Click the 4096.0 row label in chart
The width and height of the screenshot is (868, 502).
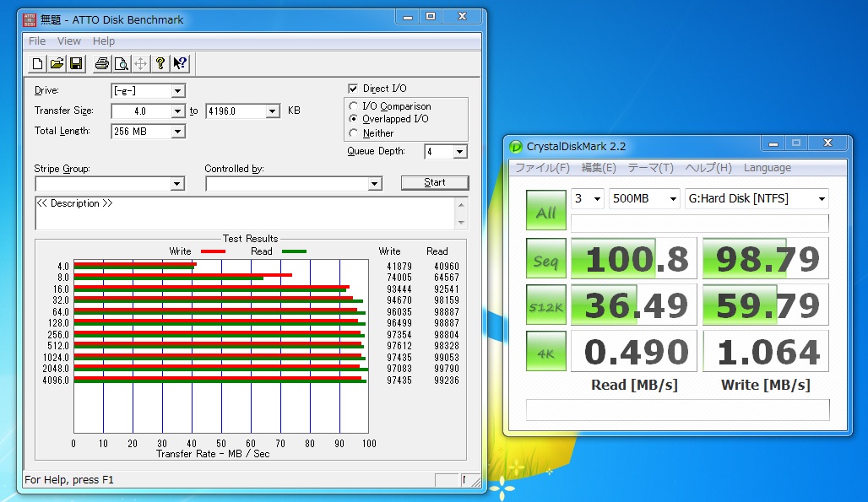(56, 381)
